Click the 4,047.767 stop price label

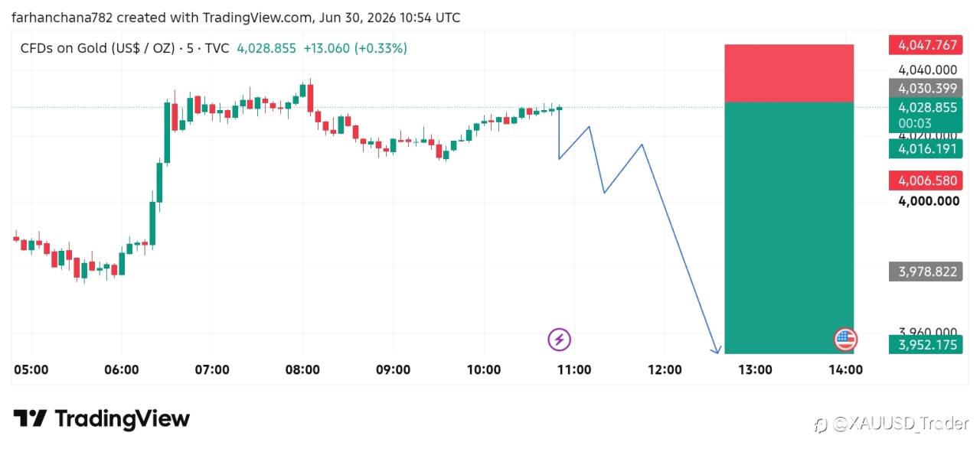[x=924, y=45]
